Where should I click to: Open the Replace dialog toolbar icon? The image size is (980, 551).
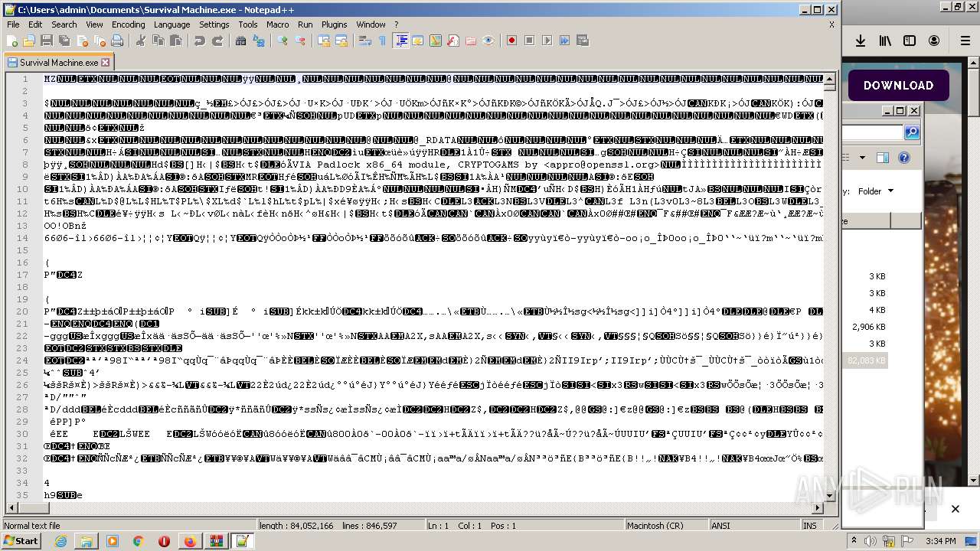pos(259,41)
